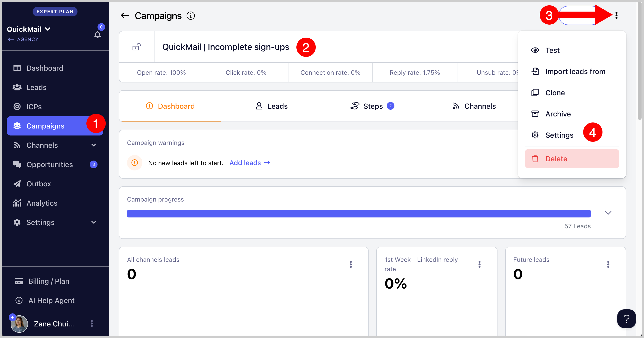The image size is (644, 338).
Task: Open Opportunities in the sidebar
Action: click(55, 164)
